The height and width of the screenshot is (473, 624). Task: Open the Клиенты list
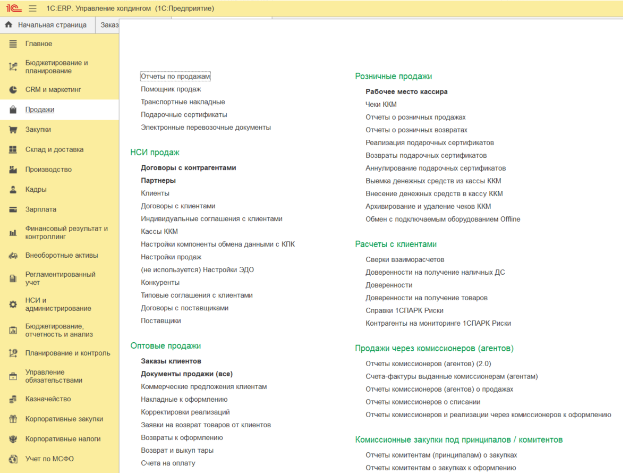[155, 193]
